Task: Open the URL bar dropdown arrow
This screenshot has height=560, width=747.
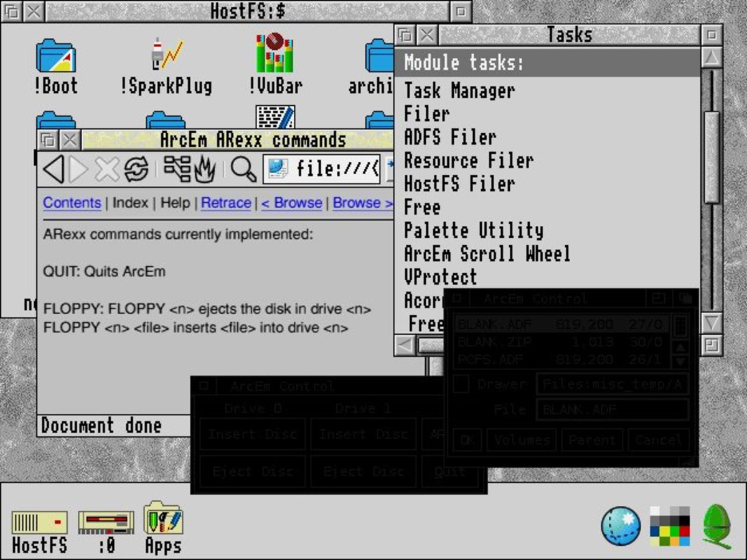Action: [391, 163]
